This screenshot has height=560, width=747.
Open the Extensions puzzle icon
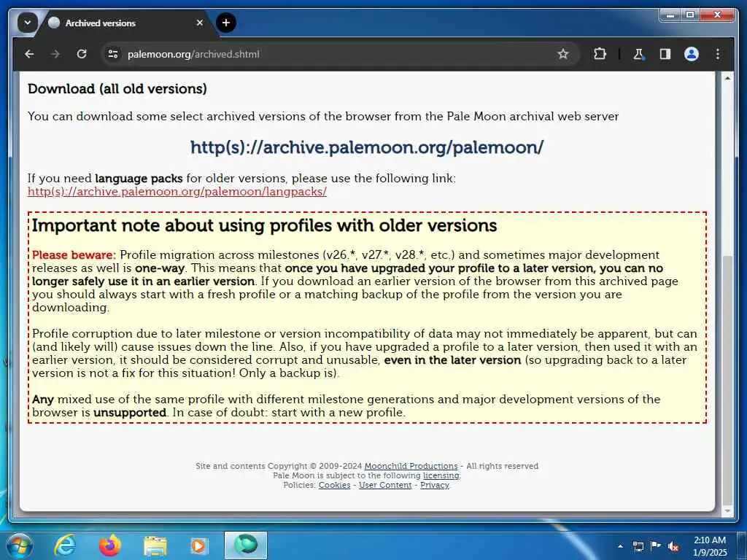(600, 54)
